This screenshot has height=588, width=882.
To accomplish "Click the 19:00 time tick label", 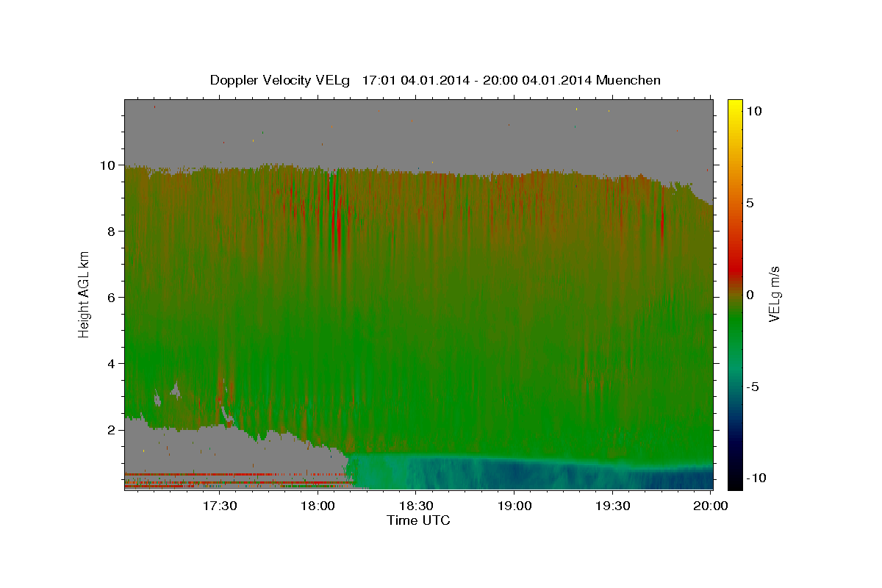I will [514, 506].
